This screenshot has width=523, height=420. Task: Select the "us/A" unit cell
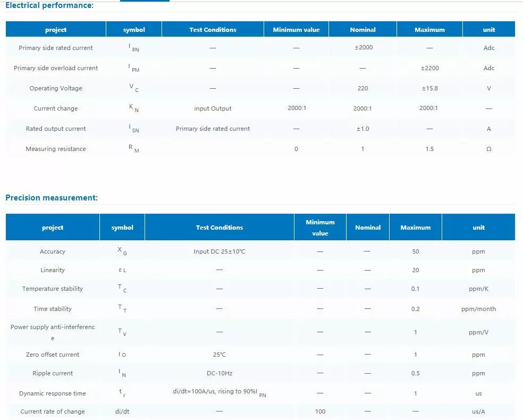pos(478,411)
